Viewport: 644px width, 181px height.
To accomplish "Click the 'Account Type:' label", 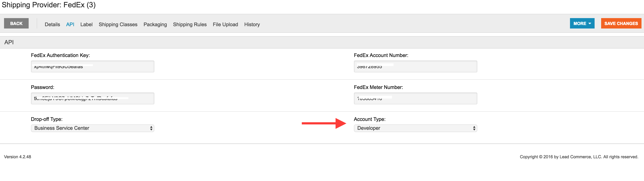I will pos(369,119).
